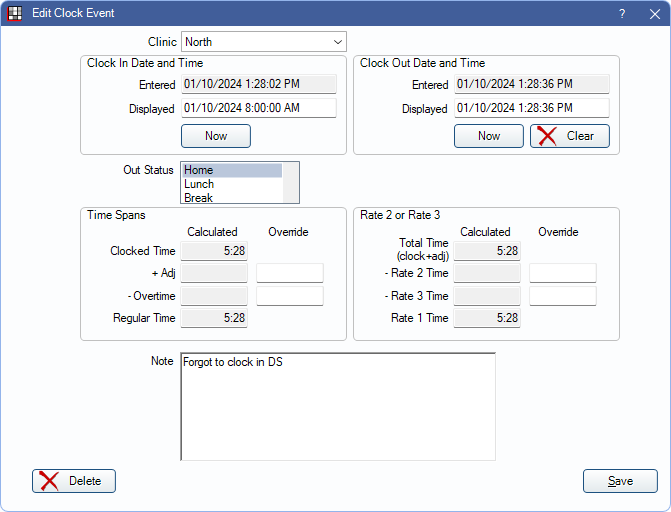Save the clock event
The image size is (671, 512).
620,481
